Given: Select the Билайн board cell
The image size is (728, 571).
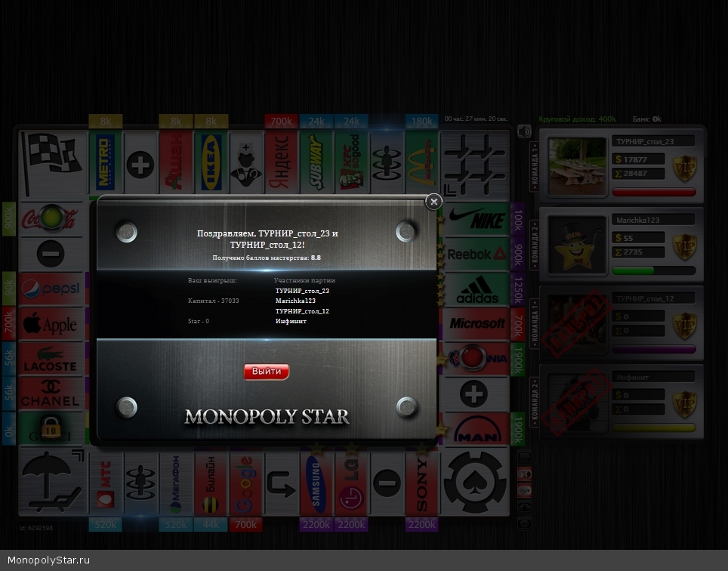Looking at the screenshot, I should 211,483.
